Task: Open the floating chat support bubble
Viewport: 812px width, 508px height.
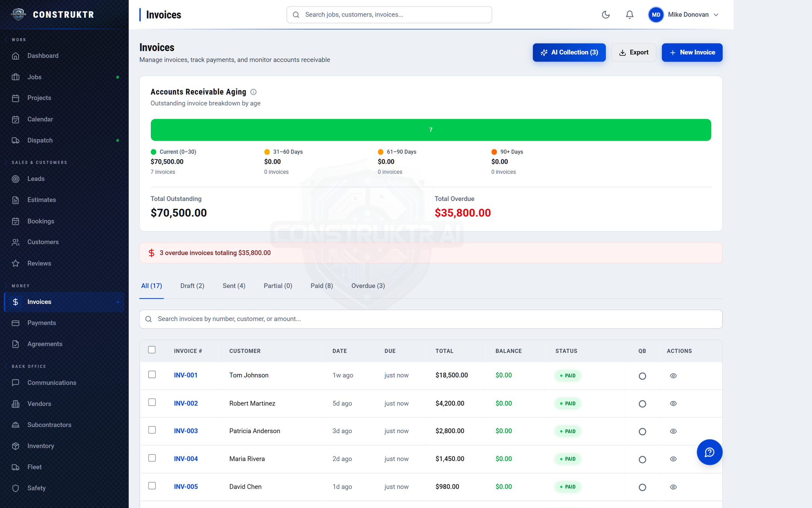Action: (x=709, y=452)
